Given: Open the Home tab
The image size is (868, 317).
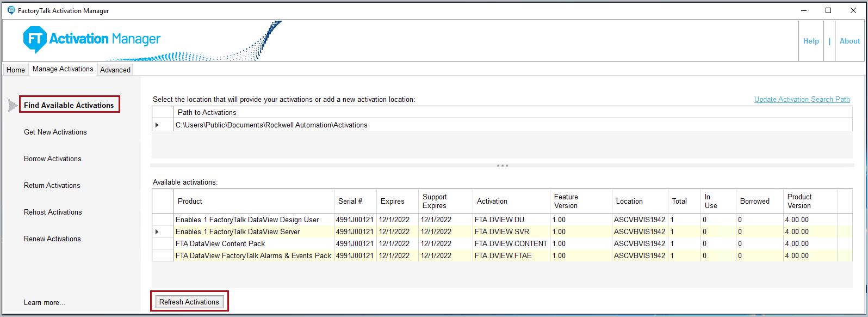Looking at the screenshot, I should [x=16, y=70].
